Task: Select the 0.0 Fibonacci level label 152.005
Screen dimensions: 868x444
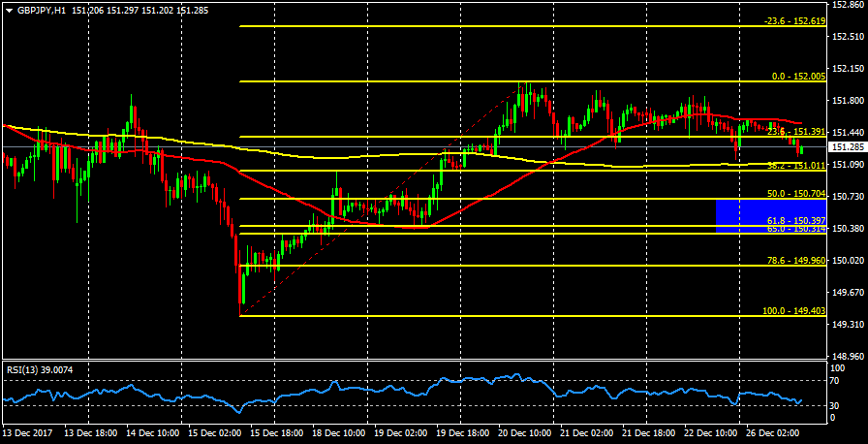Action: point(798,76)
